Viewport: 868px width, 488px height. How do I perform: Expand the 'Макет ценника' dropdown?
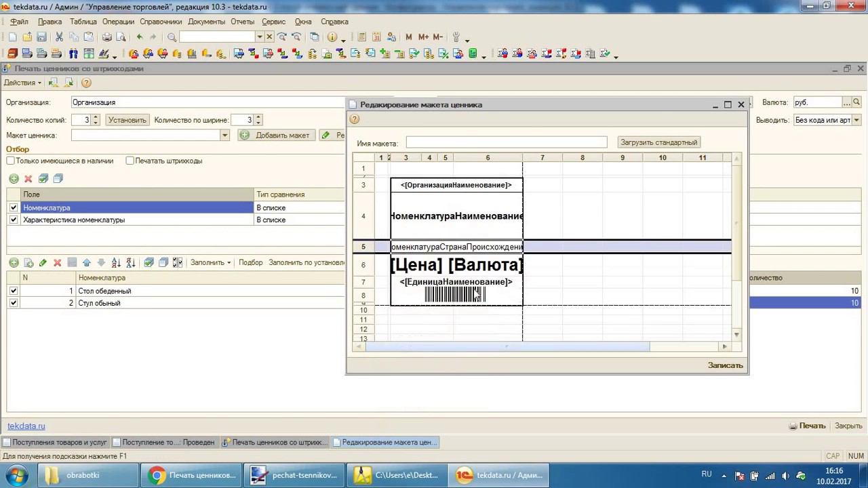224,136
